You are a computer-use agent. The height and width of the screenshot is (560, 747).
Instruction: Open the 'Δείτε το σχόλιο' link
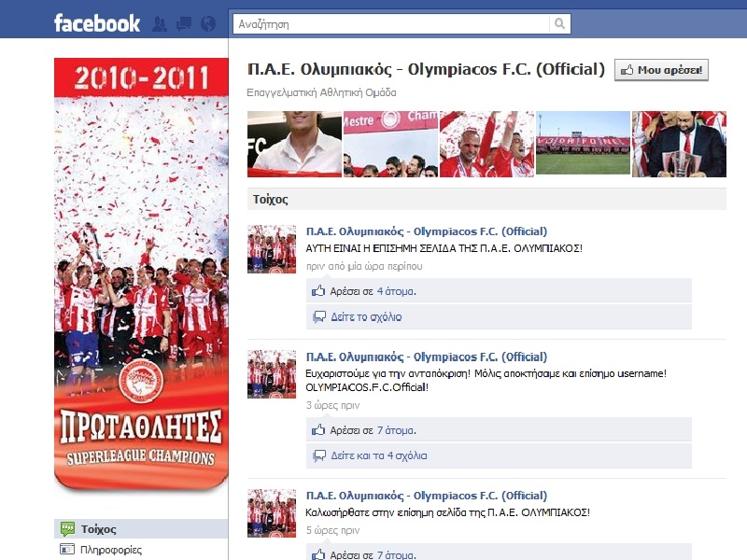[366, 317]
